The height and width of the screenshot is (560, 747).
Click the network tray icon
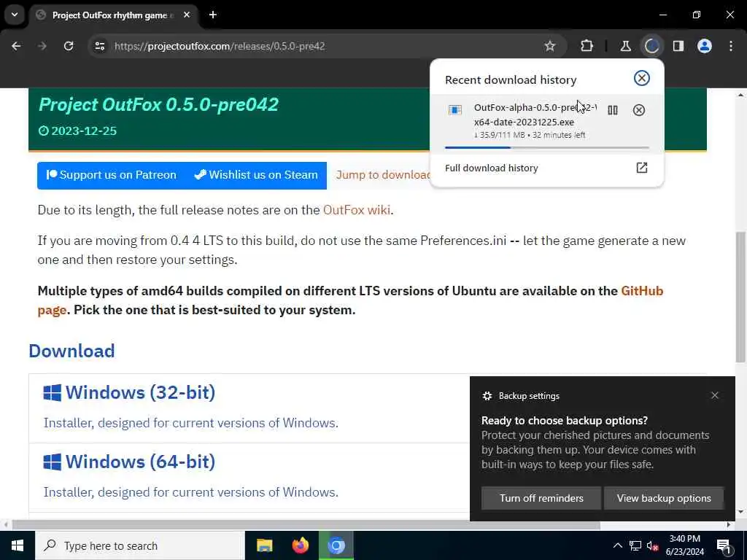coord(635,545)
